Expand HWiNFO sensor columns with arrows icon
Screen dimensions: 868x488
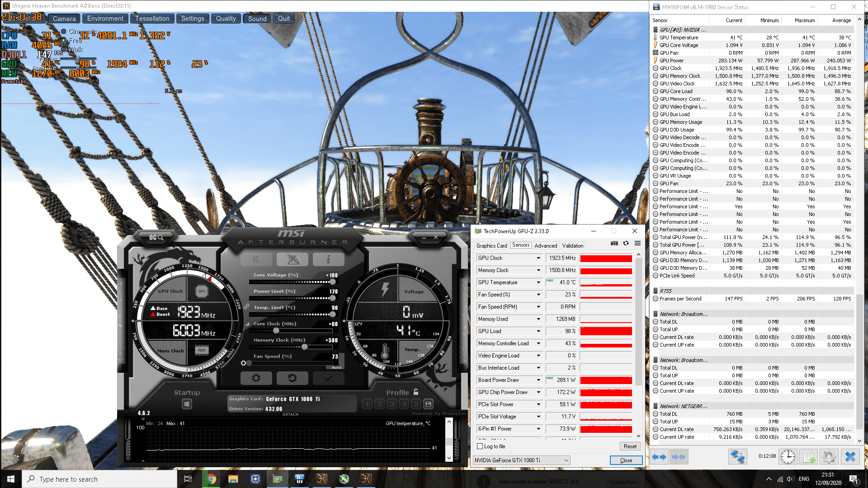(x=659, y=457)
